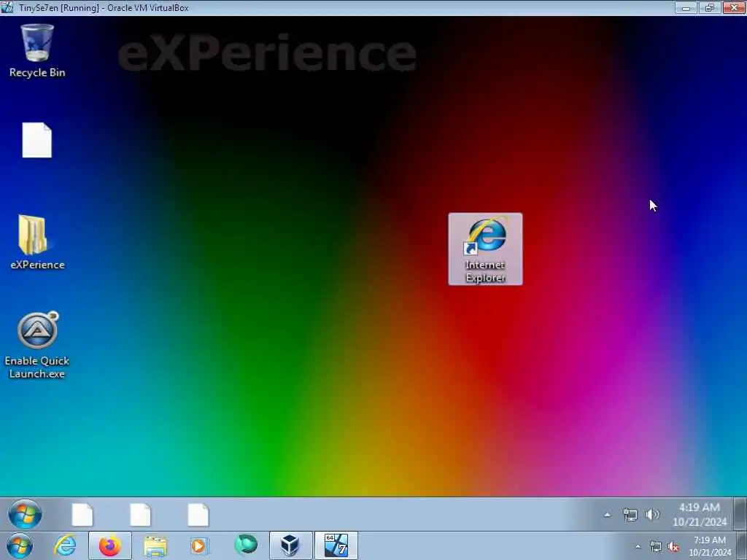The height and width of the screenshot is (560, 747).
Task: Switch to VirtualBox Manager on host taskbar
Action: [290, 545]
